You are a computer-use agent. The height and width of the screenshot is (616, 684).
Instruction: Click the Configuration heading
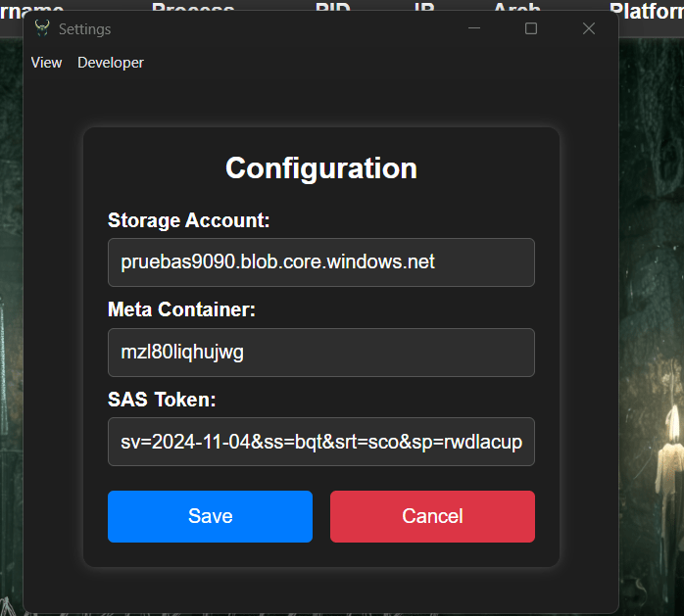(321, 168)
